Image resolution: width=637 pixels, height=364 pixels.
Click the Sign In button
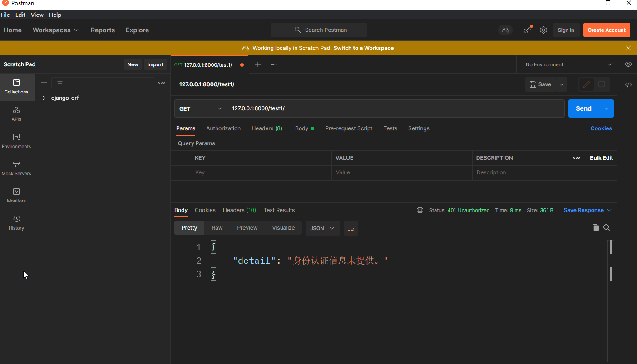(566, 30)
